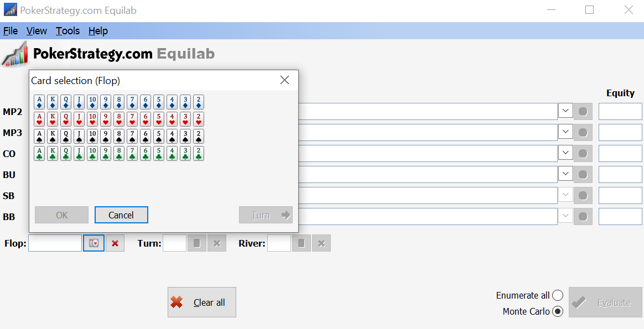The width and height of the screenshot is (644, 329).
Task: Click the MP2 row gray circle button
Action: 583,112
